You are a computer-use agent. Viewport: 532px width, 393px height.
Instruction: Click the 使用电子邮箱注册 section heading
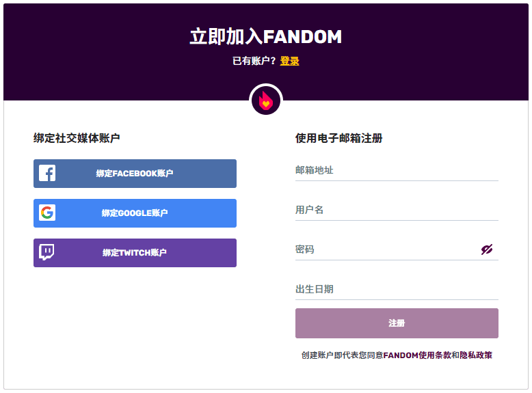[x=338, y=138]
